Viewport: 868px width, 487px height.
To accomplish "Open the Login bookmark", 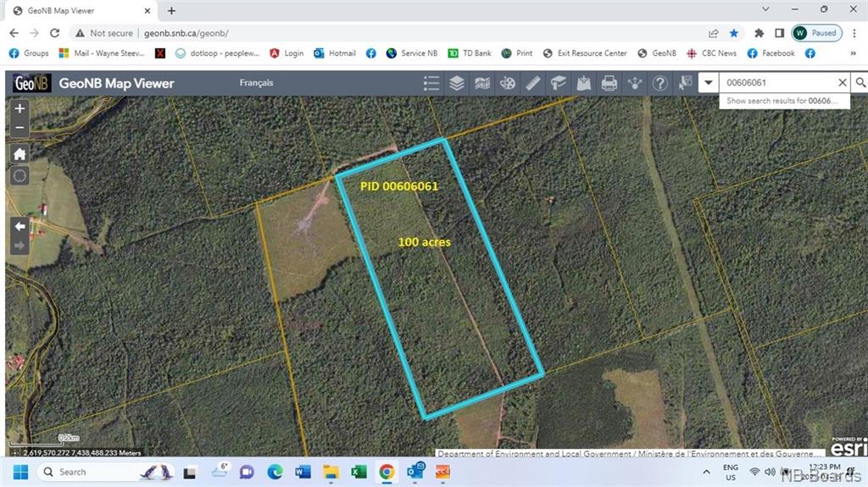I will click(x=287, y=53).
